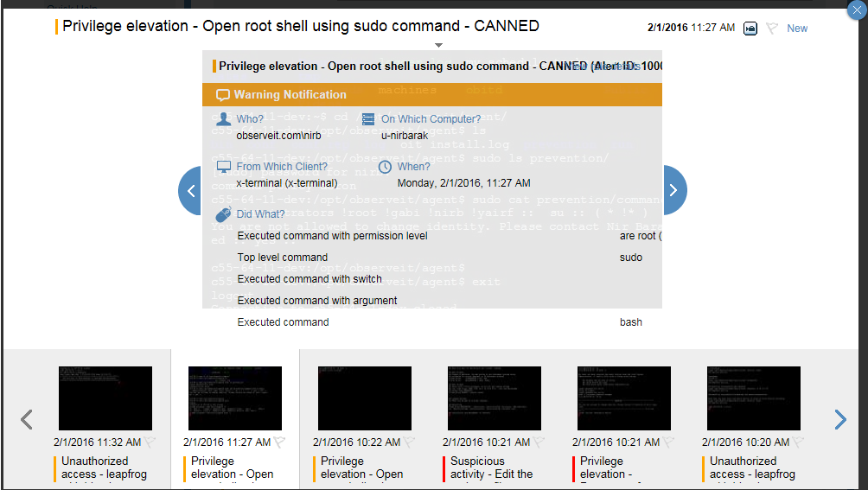The height and width of the screenshot is (490, 868).
Task: Click the clock icon beside When?
Action: click(x=385, y=167)
